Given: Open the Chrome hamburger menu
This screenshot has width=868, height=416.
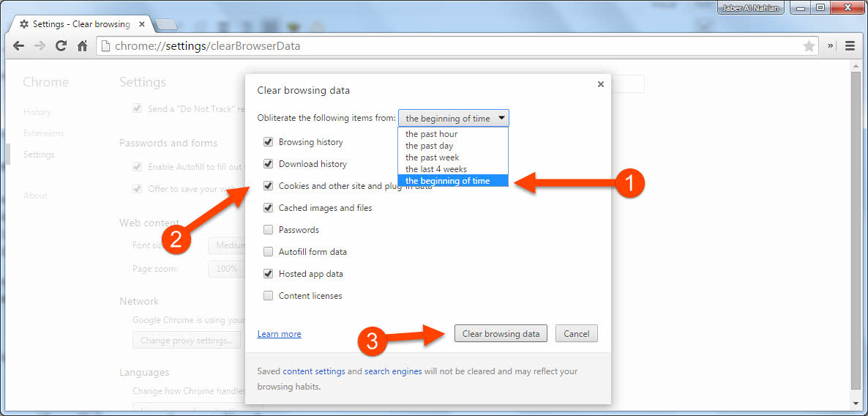Looking at the screenshot, I should (850, 46).
